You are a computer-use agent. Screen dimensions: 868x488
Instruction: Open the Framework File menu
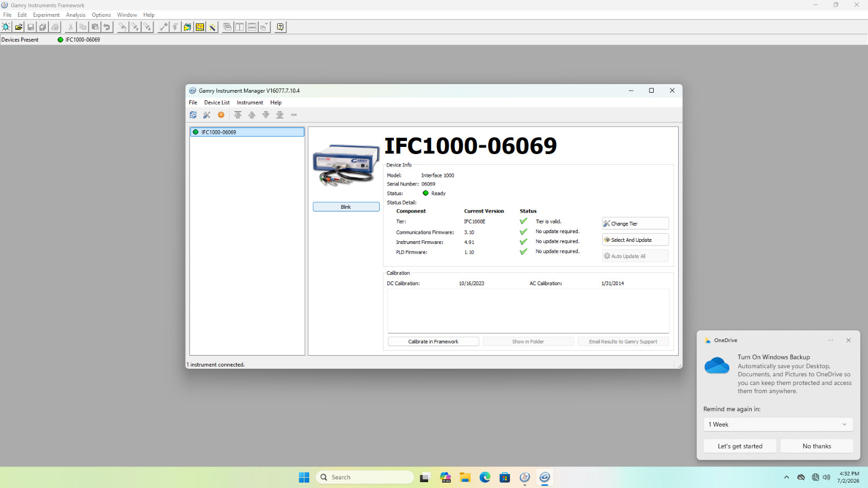(8, 15)
